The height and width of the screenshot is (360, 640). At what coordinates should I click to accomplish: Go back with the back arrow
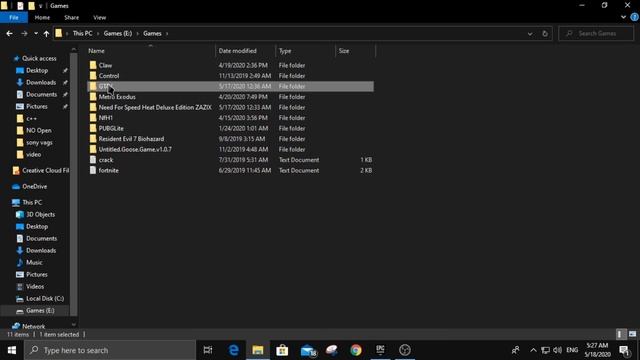pyautogui.click(x=9, y=33)
